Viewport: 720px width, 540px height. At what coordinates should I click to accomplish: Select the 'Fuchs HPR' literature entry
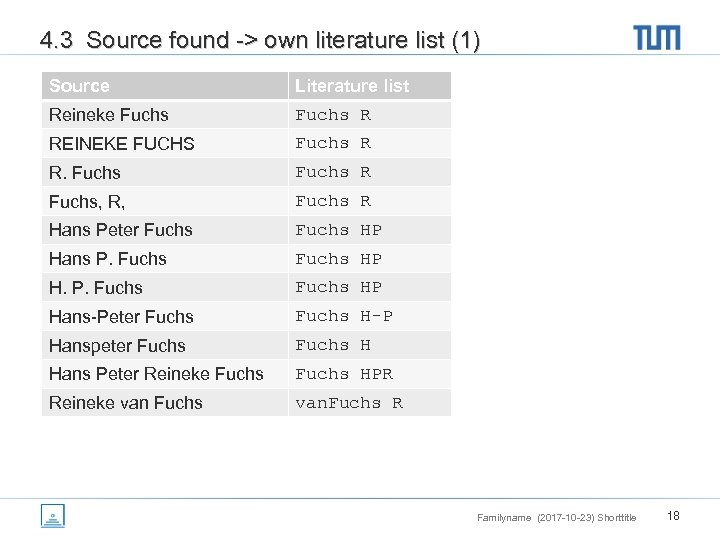(344, 374)
